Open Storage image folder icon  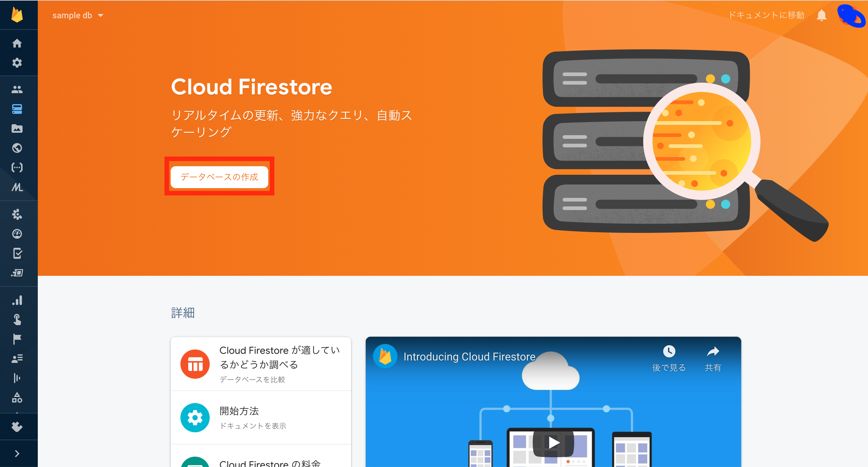coord(17,128)
